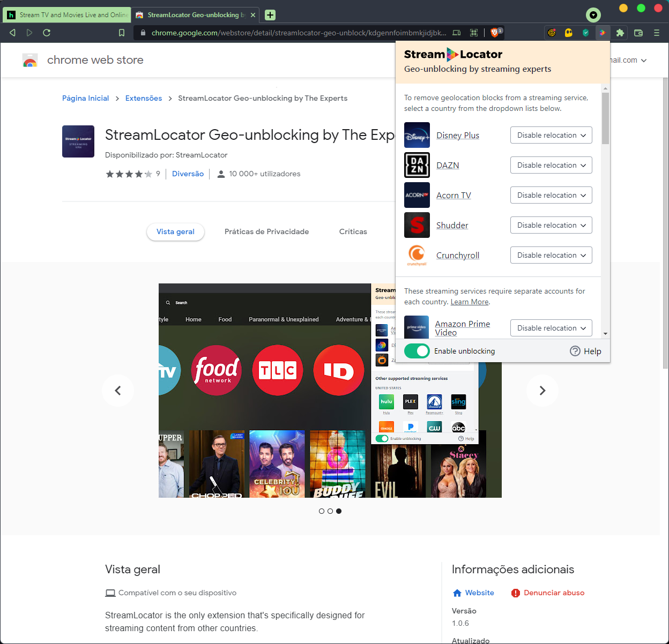Image resolution: width=669 pixels, height=644 pixels.
Task: Open the Crunchyroll link
Action: [458, 256]
